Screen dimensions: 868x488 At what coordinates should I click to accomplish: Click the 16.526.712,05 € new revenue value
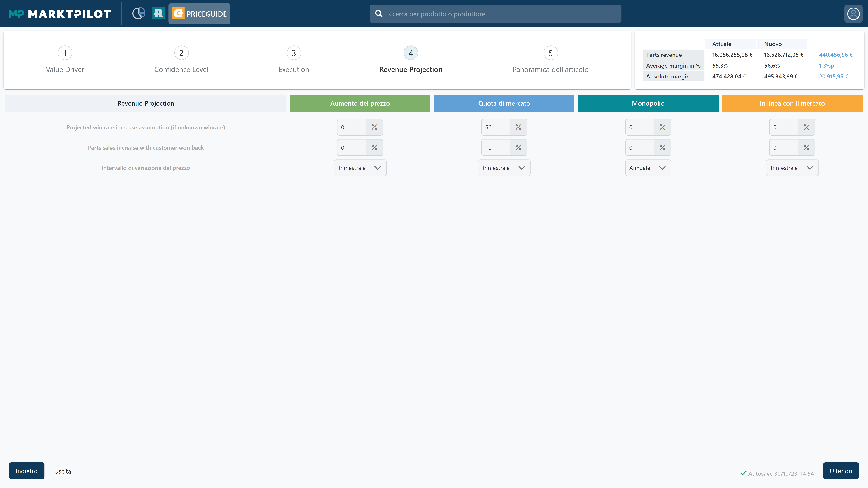(x=784, y=55)
